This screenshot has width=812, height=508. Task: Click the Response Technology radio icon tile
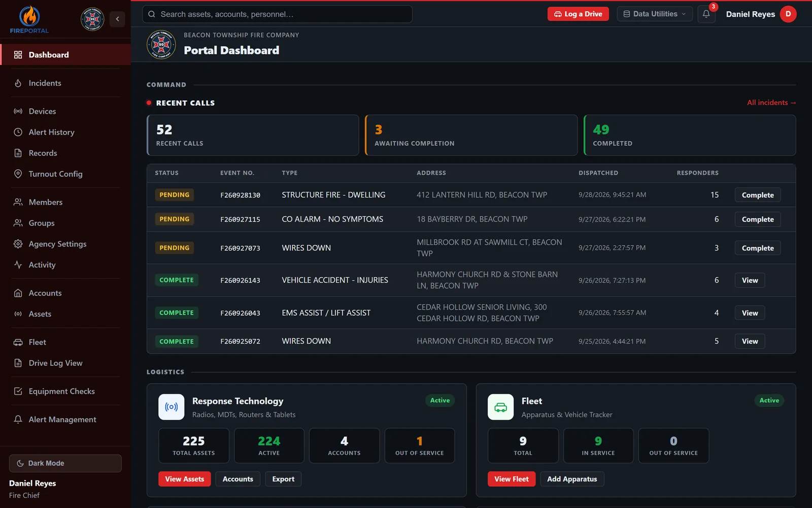[x=172, y=407]
